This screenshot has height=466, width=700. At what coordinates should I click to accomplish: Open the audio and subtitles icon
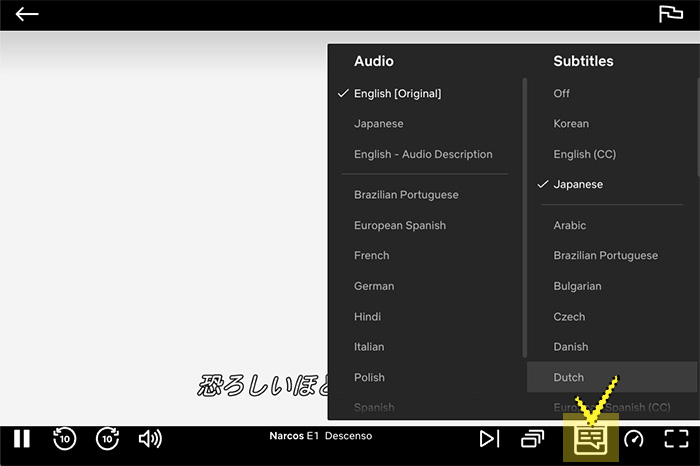(591, 440)
